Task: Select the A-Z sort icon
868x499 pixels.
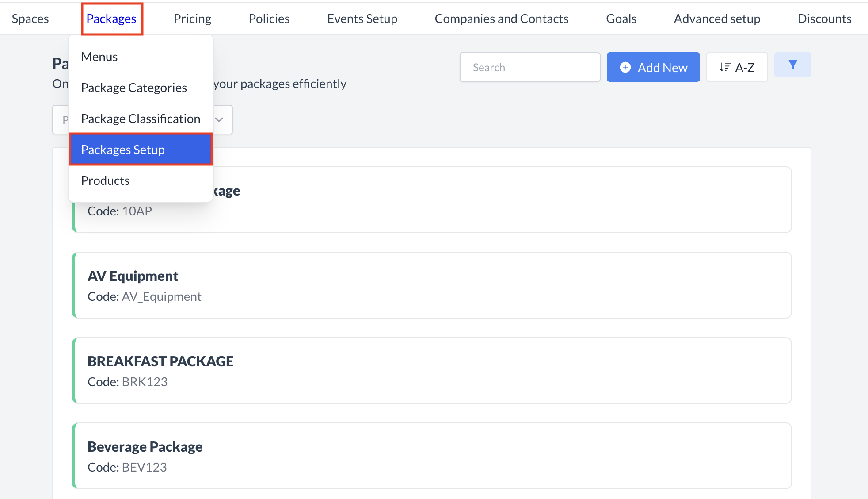Action: 736,67
